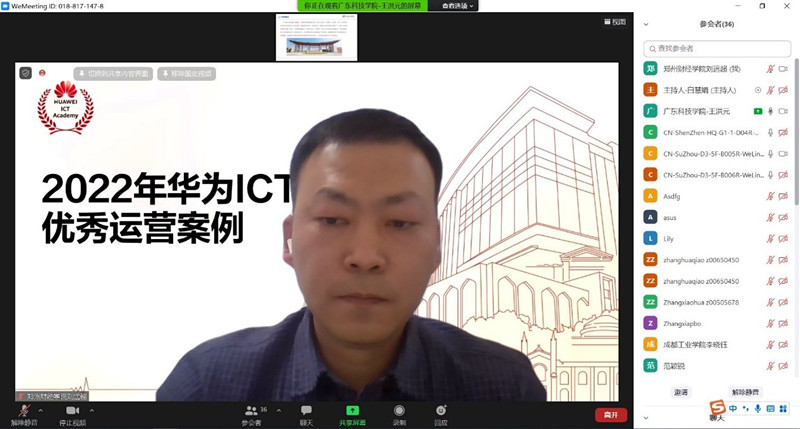Click the shared screen thumbnail at top

[316, 37]
